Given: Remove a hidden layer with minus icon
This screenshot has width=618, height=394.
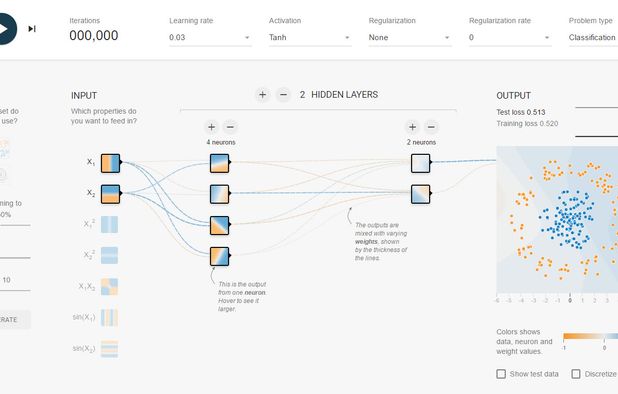Looking at the screenshot, I should (283, 95).
